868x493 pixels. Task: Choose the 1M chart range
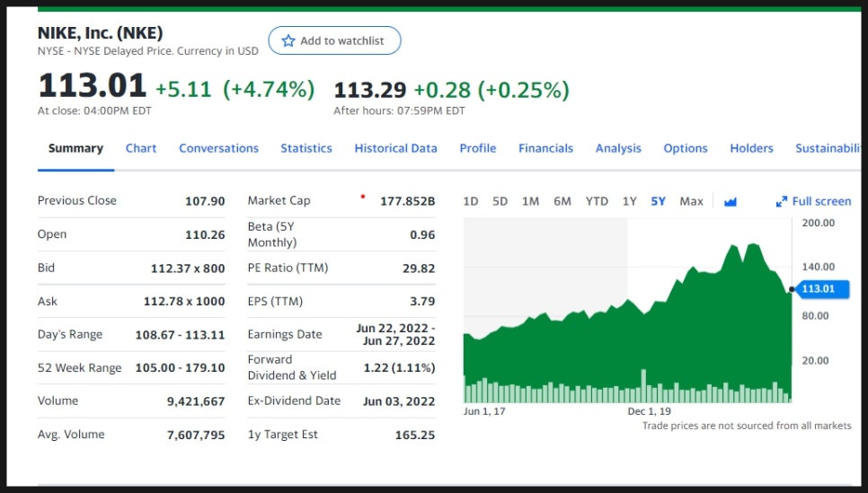click(x=530, y=201)
